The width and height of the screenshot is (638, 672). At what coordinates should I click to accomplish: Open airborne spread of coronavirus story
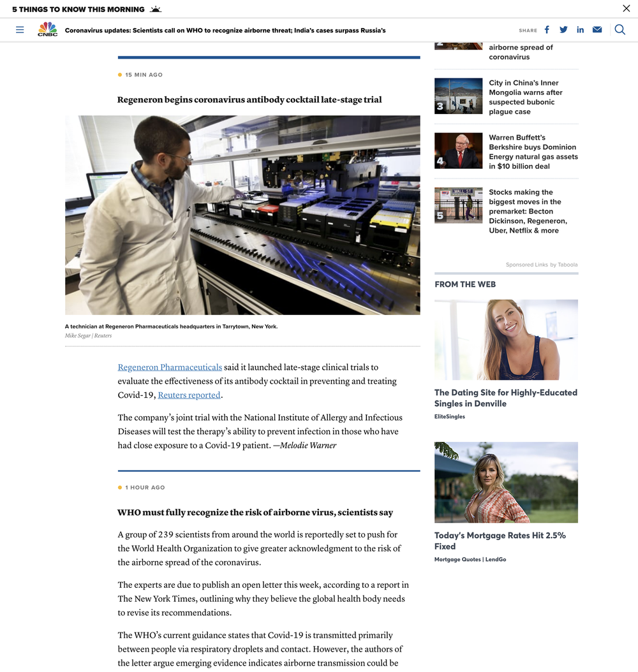[x=521, y=52]
